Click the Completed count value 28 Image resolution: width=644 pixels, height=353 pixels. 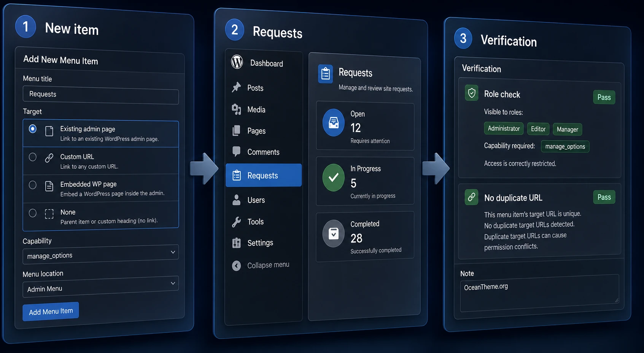(356, 238)
